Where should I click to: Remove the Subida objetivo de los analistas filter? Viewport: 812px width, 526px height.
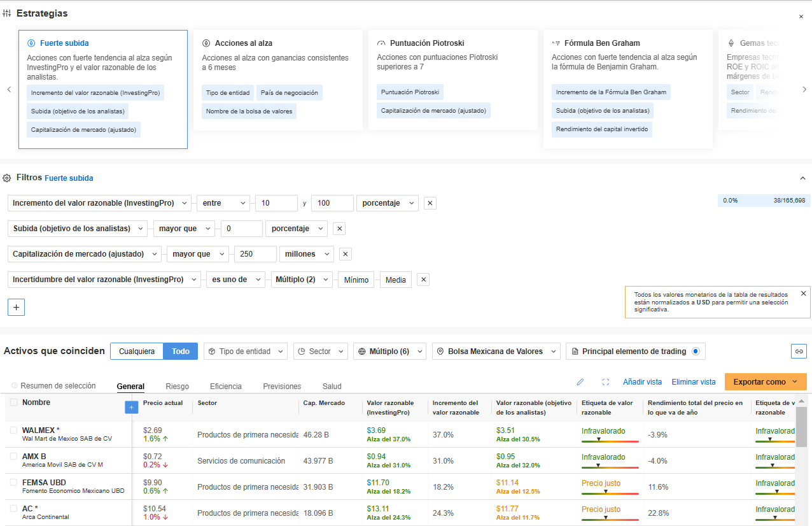[339, 229]
